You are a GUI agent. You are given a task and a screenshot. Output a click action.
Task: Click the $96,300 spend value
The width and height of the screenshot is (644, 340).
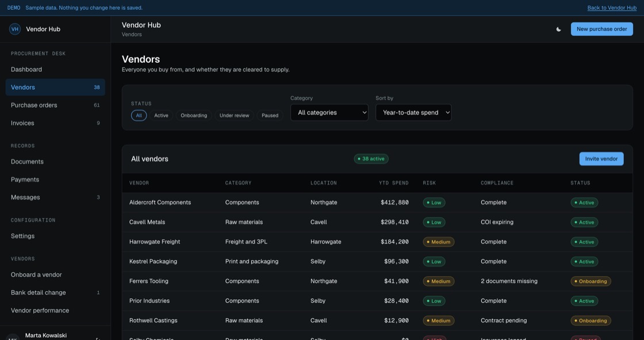click(396, 262)
